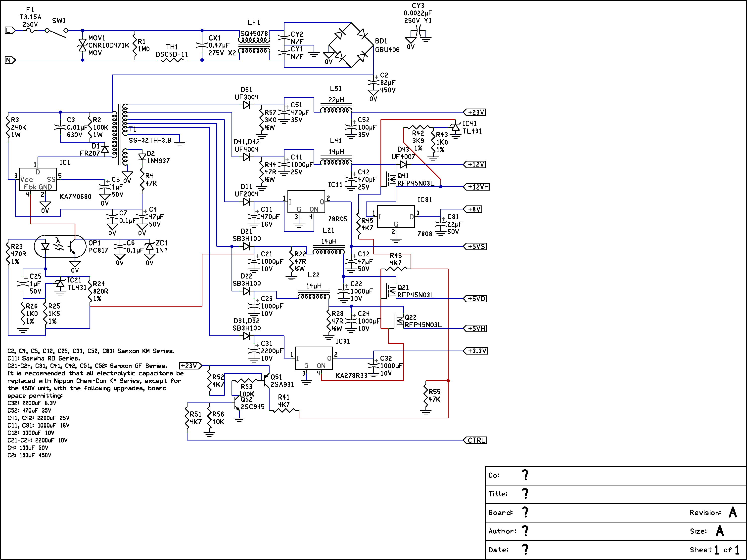Select the MOV1 varistor symbol
This screenshot has width=747, height=560.
[82, 45]
